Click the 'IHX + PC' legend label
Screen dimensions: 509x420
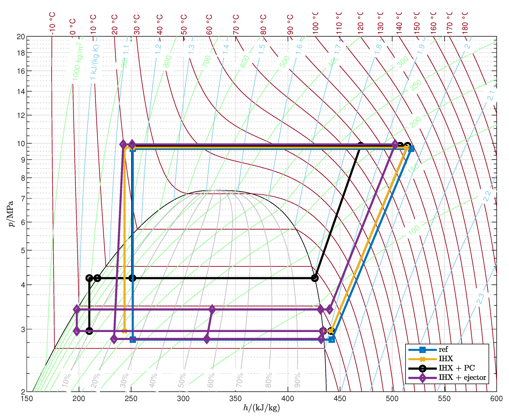(x=457, y=368)
